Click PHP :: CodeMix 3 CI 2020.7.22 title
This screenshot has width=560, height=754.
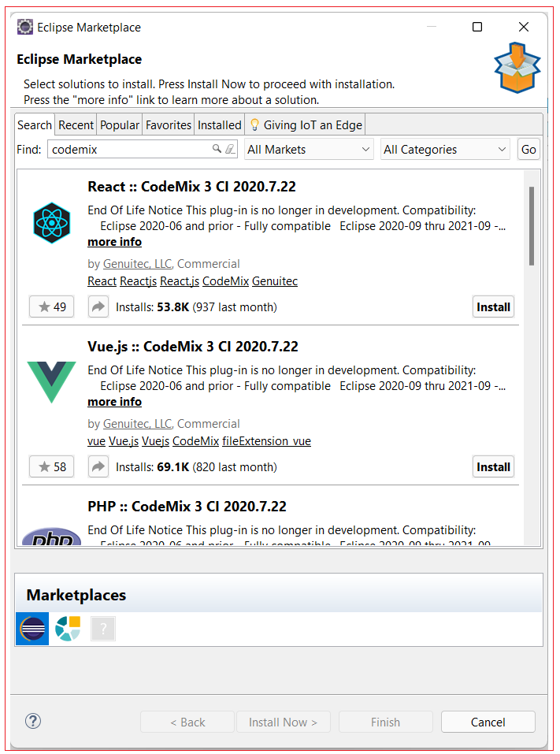[187, 507]
